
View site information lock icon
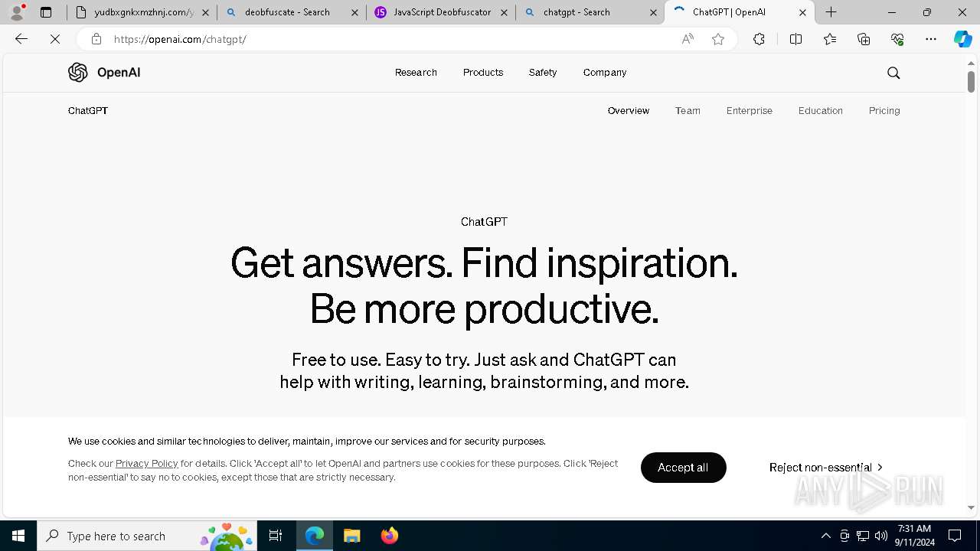point(96,39)
